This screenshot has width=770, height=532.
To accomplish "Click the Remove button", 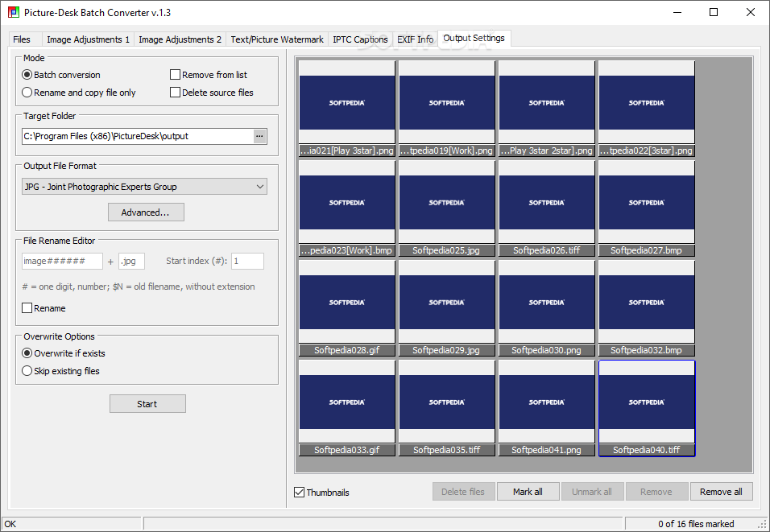I will pos(656,492).
